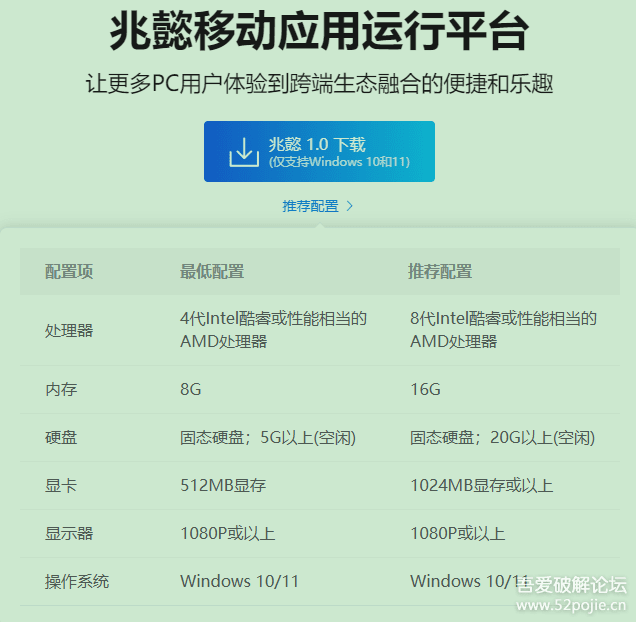The height and width of the screenshot is (622, 636).
Task: Click the subtitle 让更多PC用户体验到跨端生态融合的便捷和乐趣
Action: (x=319, y=84)
